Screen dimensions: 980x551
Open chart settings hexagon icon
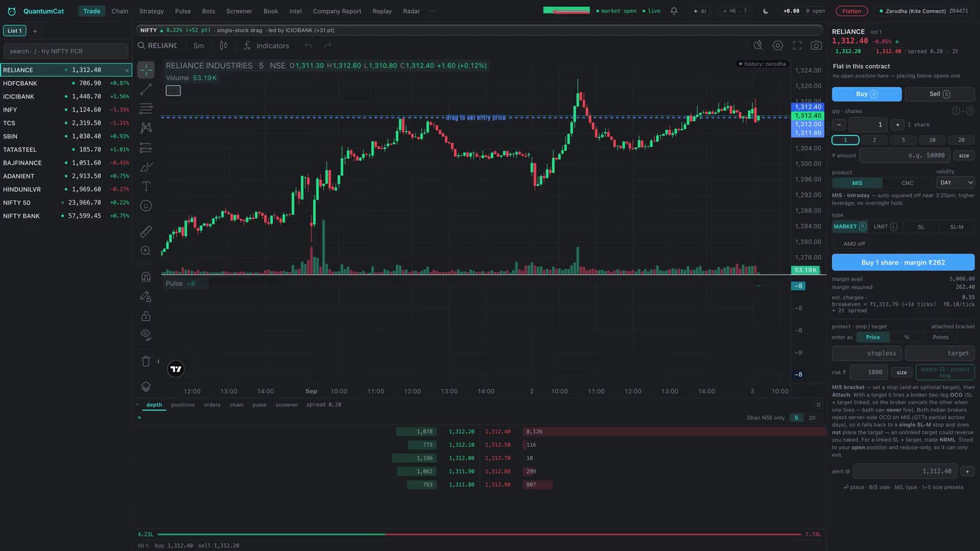[x=778, y=46]
